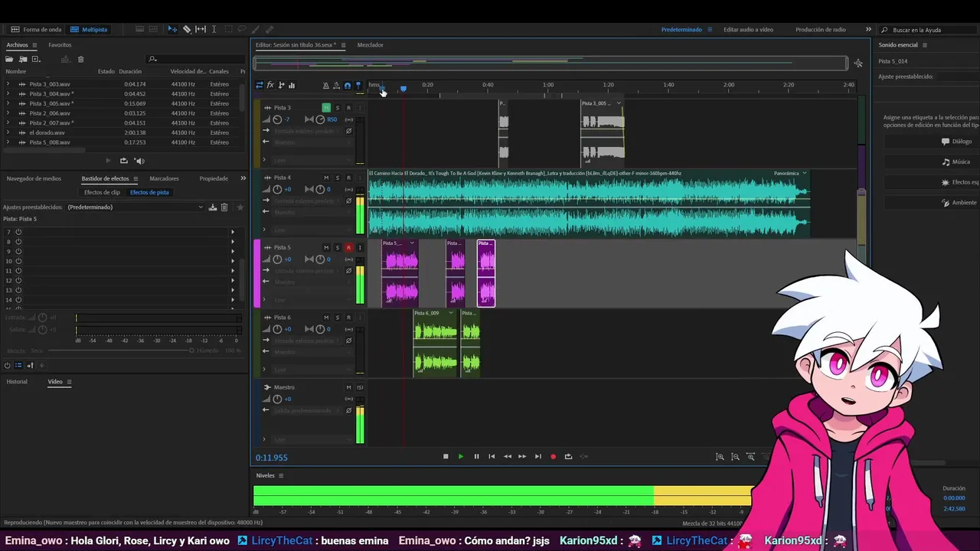Move playhead to next marker
980x551 pixels.
(x=537, y=456)
